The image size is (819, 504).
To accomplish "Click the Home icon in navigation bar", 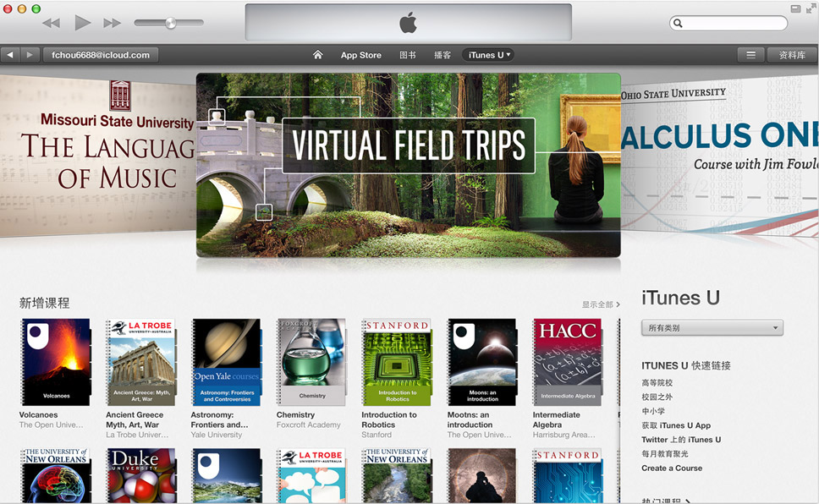I will point(317,54).
